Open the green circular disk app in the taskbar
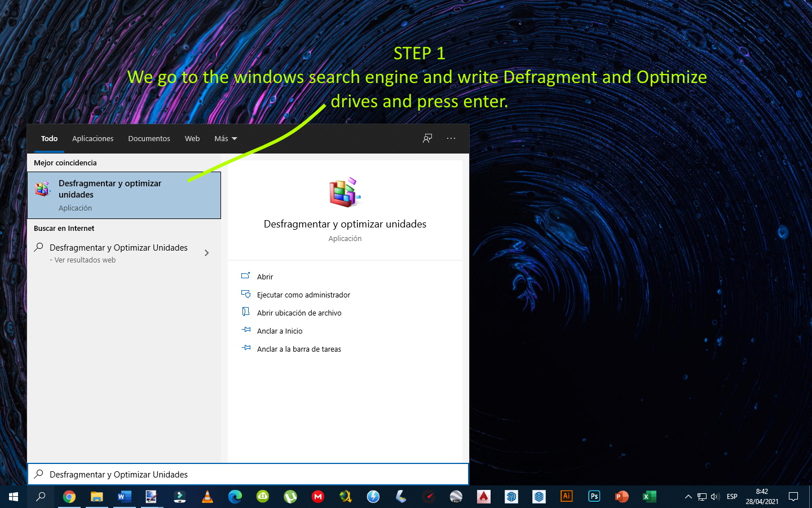The image size is (812, 508). coord(262,497)
